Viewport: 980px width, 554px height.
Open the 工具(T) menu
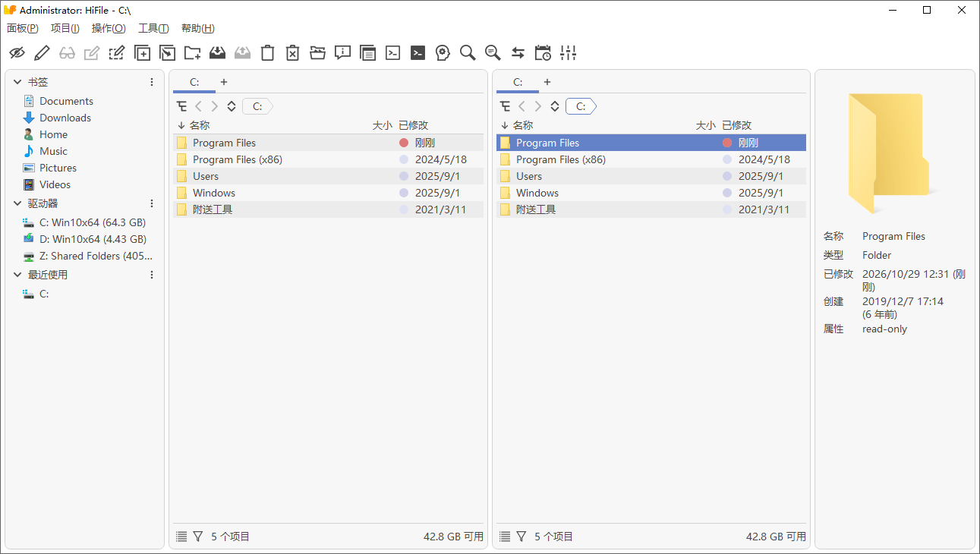(x=153, y=28)
